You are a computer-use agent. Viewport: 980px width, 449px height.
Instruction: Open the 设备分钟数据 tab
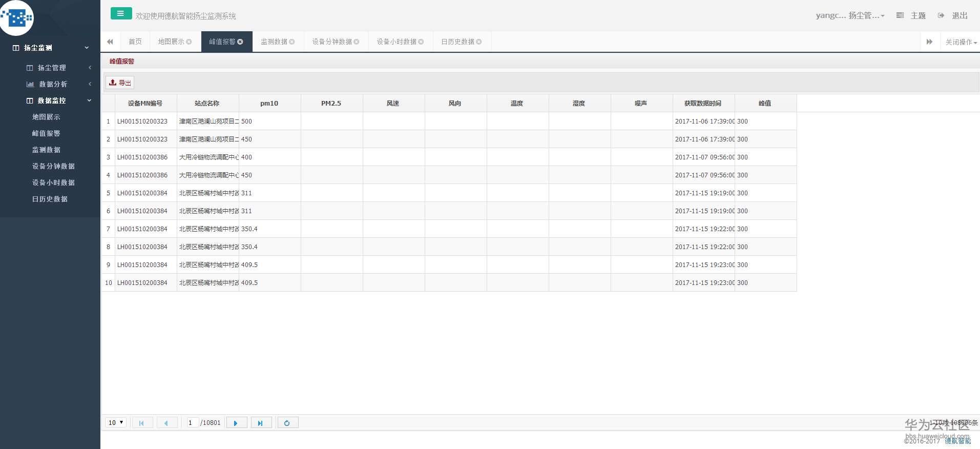tap(332, 42)
